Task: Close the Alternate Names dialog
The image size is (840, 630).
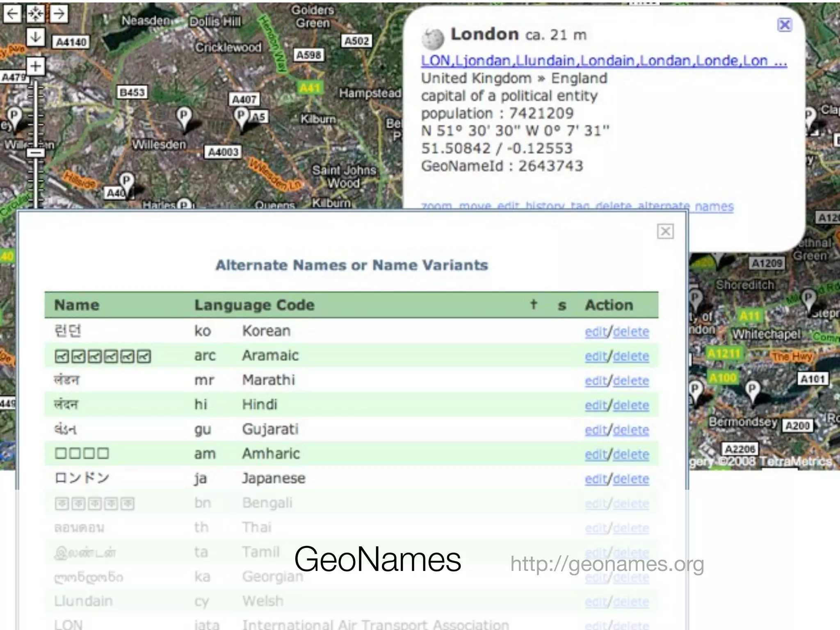Action: (x=665, y=231)
